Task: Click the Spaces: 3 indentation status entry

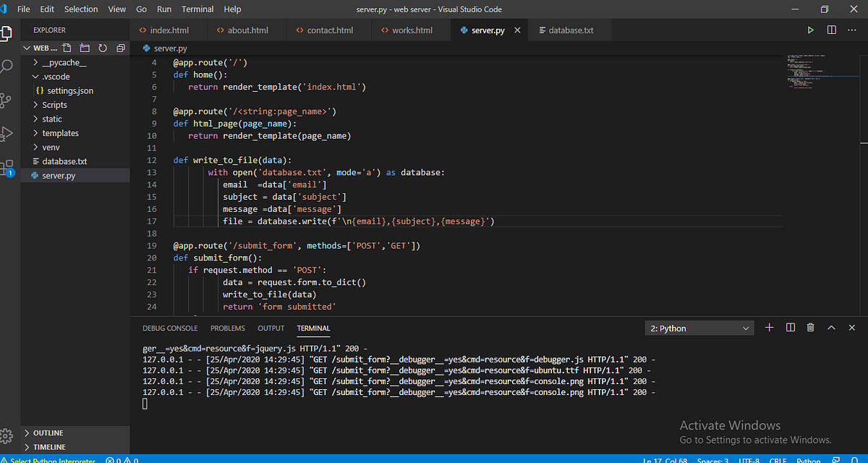Action: pos(712,460)
